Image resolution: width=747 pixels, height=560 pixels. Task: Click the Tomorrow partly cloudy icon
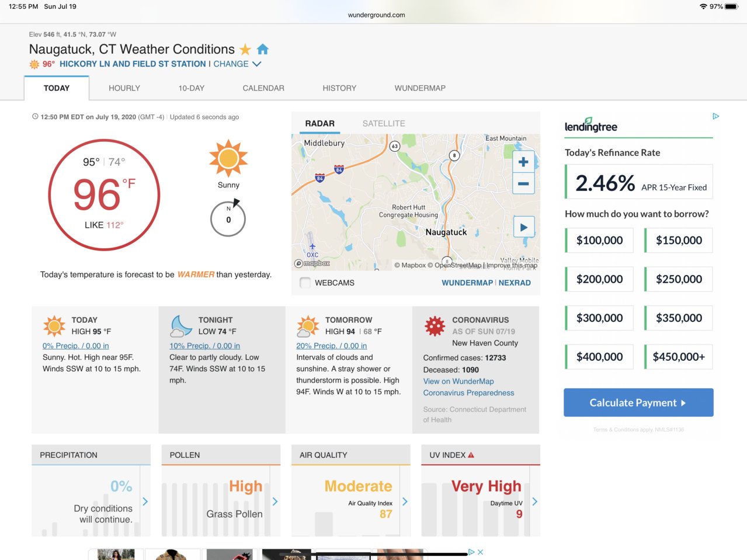[x=308, y=326]
